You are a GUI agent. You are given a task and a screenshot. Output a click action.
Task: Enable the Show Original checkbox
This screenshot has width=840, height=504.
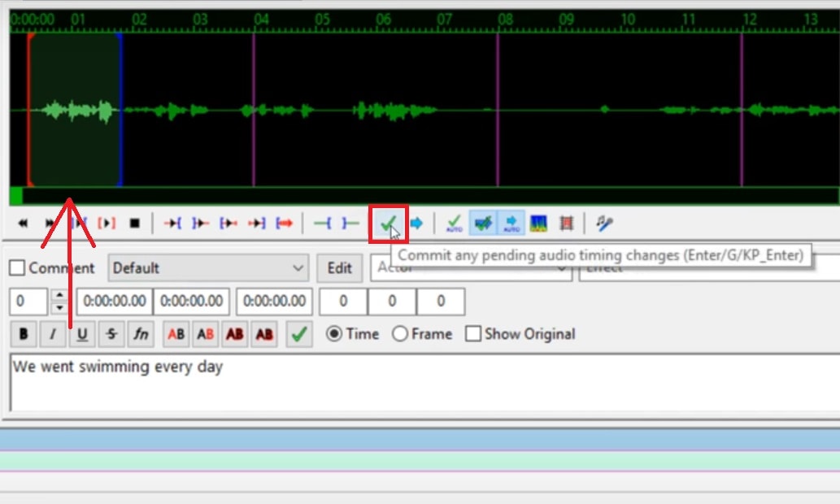473,334
